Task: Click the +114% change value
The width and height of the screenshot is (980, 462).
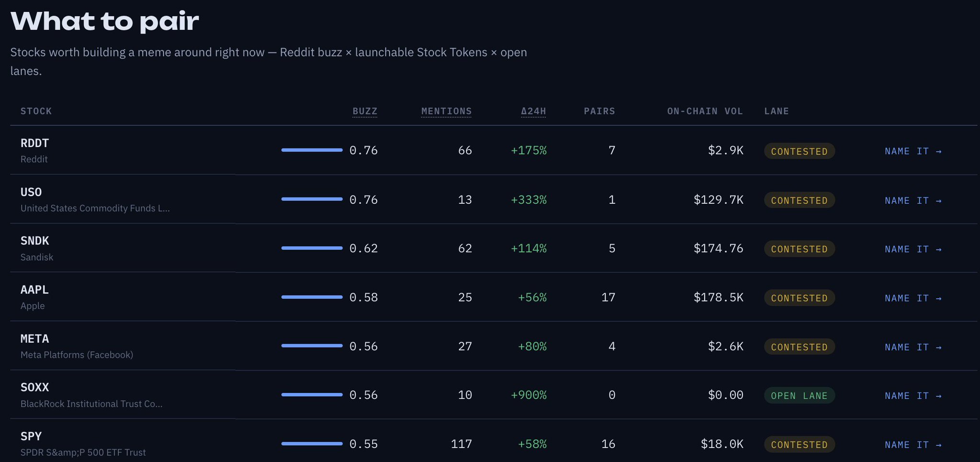Action: tap(529, 248)
